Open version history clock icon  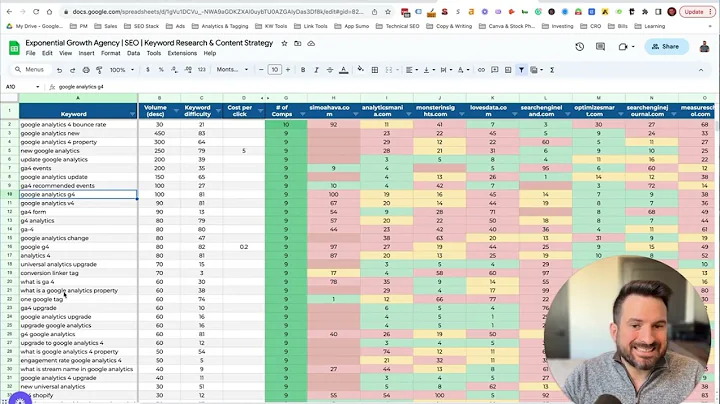[x=579, y=46]
